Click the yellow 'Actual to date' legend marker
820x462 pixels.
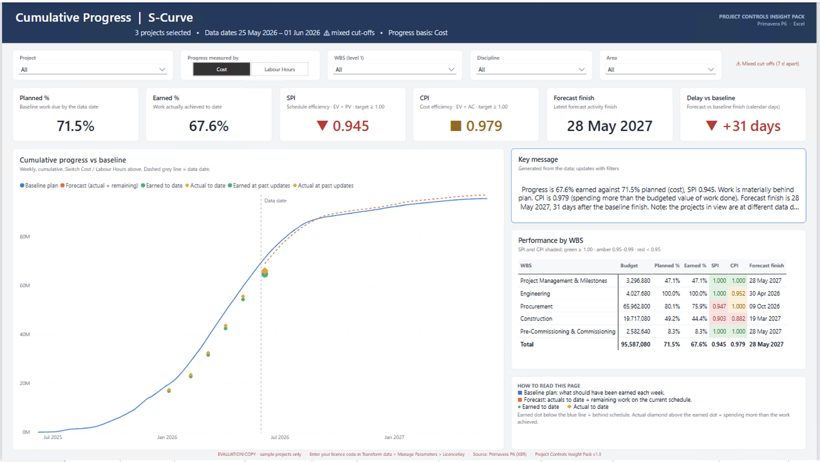point(187,185)
